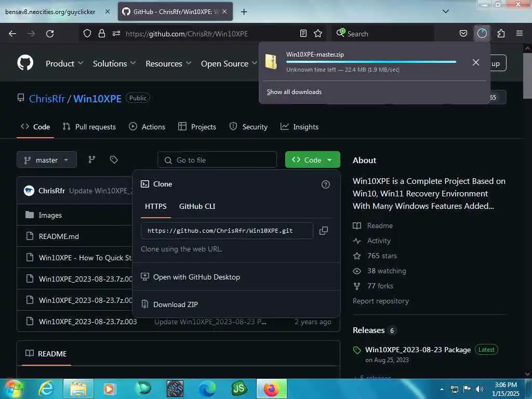This screenshot has height=399, width=532.
Task: Click the 765 stars link
Action: [x=382, y=256]
